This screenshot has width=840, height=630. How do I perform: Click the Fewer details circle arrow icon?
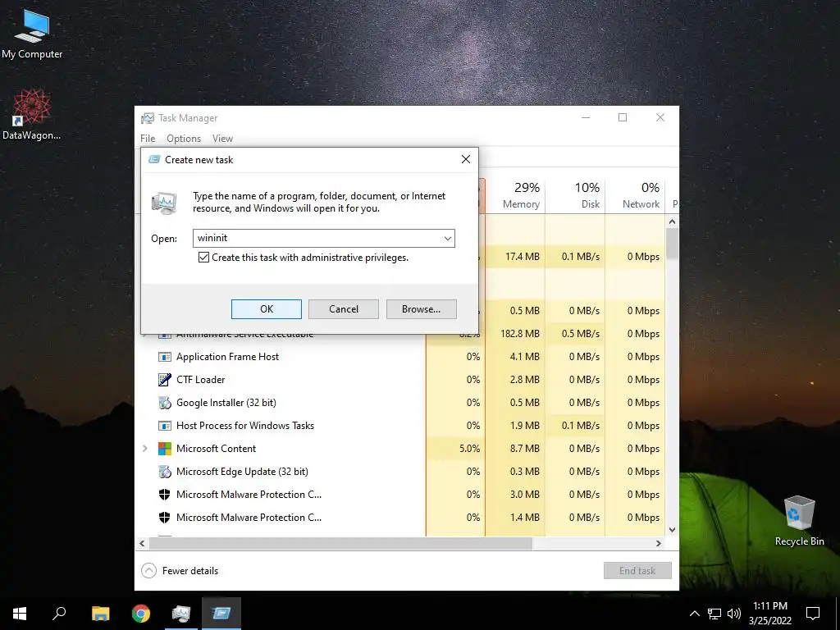pos(148,571)
